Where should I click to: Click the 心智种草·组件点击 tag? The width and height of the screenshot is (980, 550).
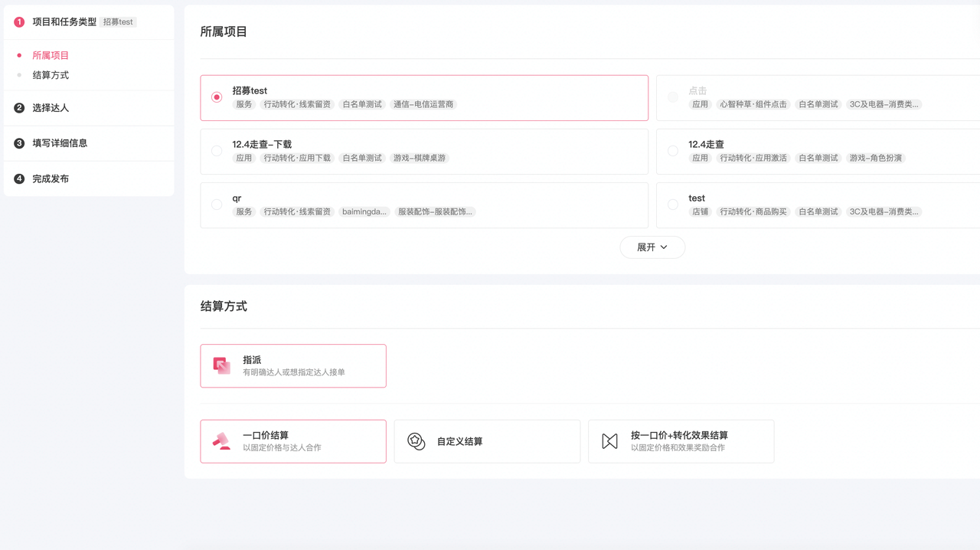[x=753, y=104]
